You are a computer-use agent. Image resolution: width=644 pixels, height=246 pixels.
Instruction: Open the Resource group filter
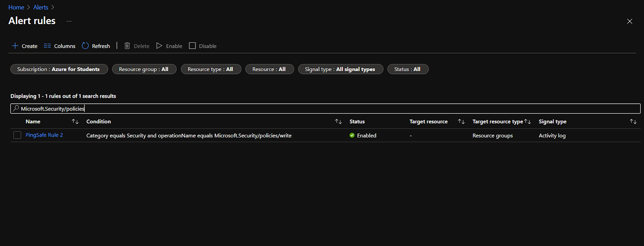[x=144, y=69]
